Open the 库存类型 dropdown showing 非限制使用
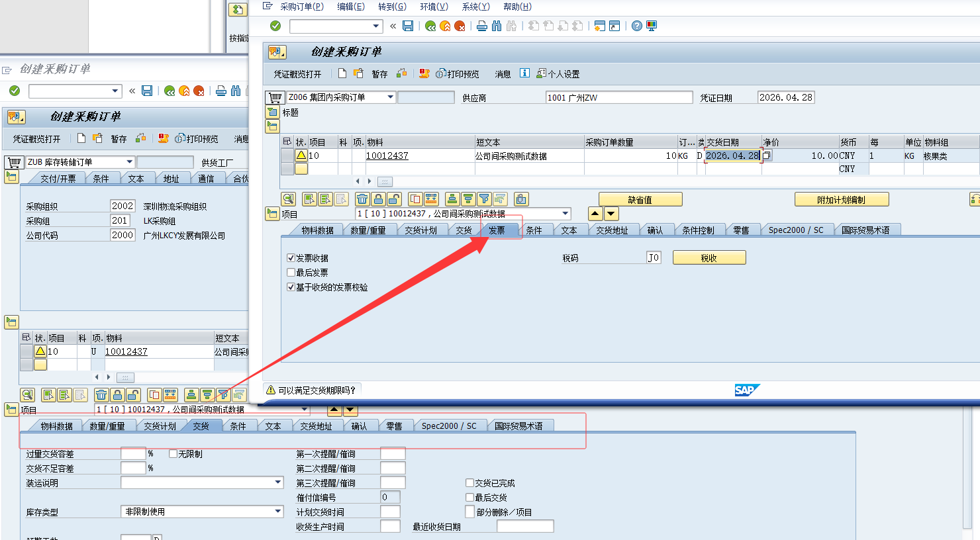Image resolution: width=980 pixels, height=540 pixels. tap(278, 512)
